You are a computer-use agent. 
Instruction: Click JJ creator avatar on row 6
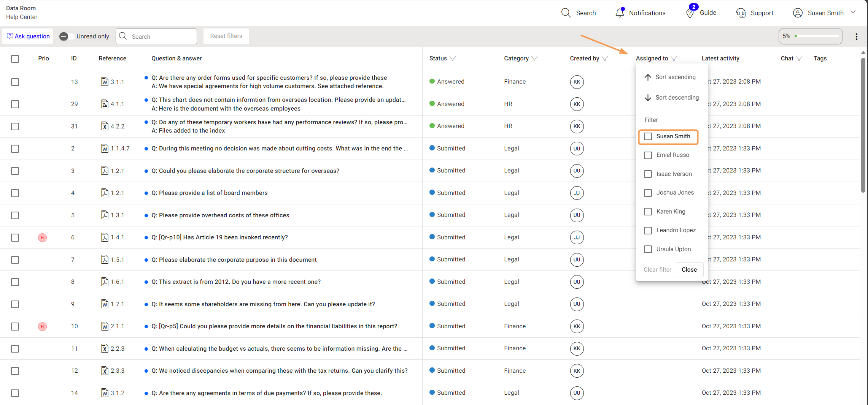coord(577,237)
